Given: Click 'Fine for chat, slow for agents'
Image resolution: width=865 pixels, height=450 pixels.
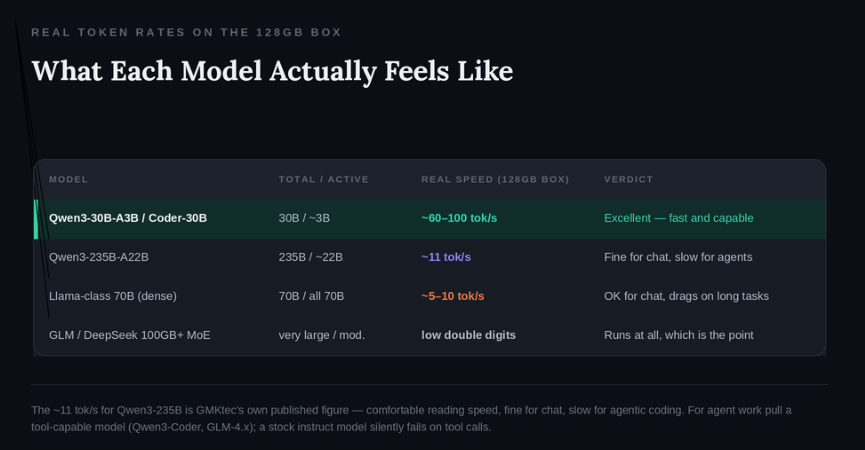Looking at the screenshot, I should point(678,257).
